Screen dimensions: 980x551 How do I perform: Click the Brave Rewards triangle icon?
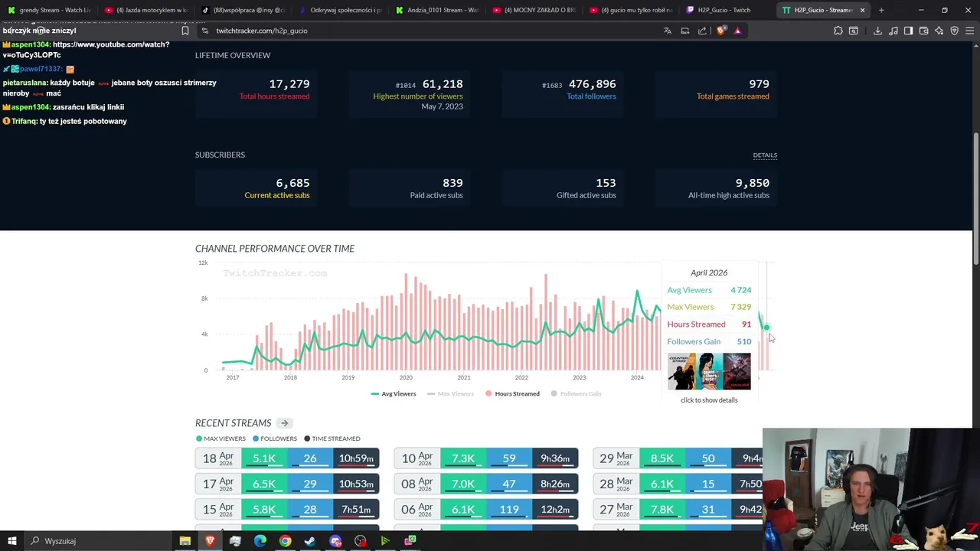(737, 31)
